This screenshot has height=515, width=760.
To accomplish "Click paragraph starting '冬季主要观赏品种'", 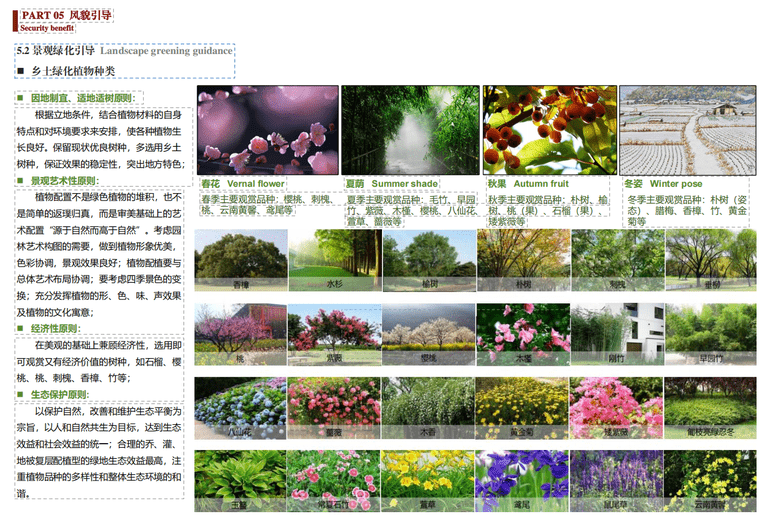I will 686,210.
